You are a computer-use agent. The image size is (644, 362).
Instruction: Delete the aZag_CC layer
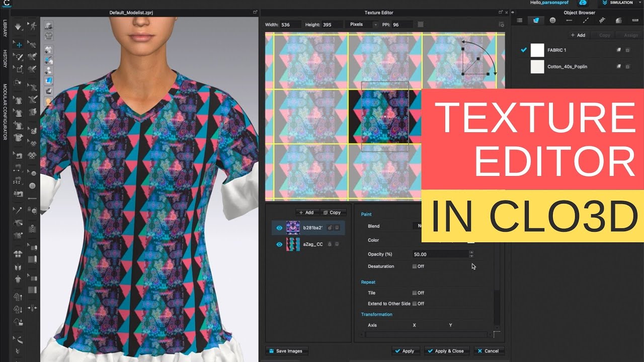(x=337, y=244)
